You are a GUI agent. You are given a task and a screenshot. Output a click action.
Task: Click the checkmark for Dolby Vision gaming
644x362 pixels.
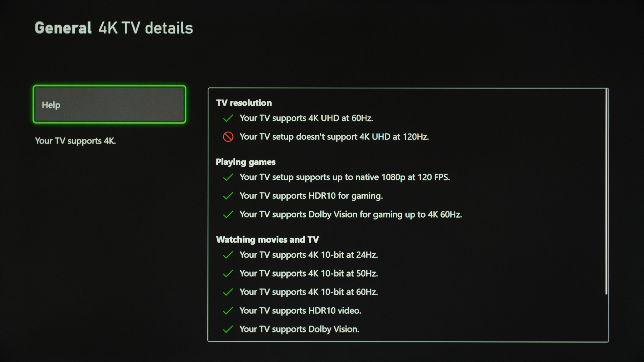228,214
